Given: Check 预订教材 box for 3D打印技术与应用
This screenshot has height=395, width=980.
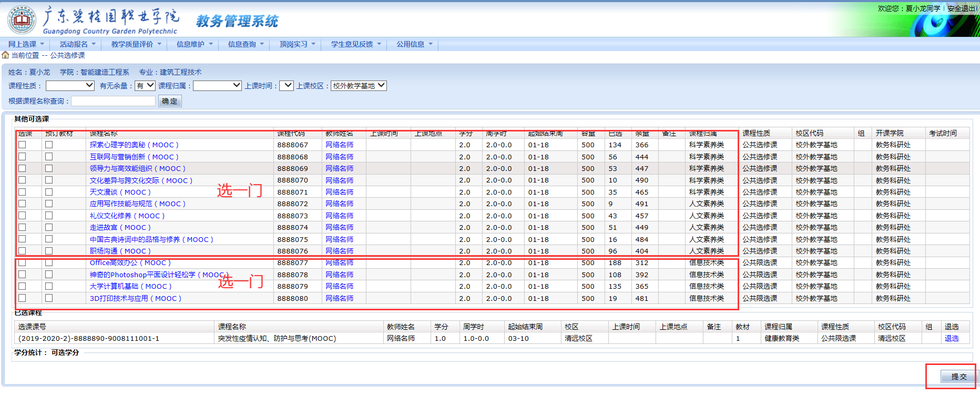Looking at the screenshot, I should pos(49,298).
